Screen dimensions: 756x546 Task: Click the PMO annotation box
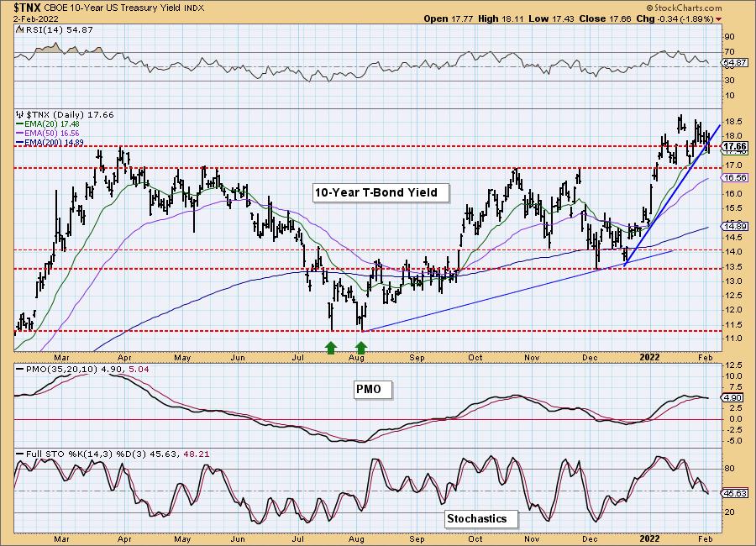[x=373, y=390]
